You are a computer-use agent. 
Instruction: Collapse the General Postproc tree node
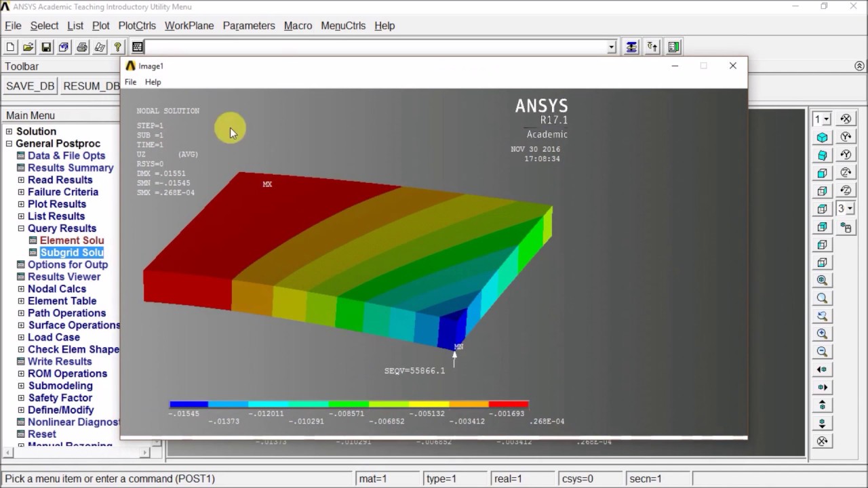click(x=9, y=144)
